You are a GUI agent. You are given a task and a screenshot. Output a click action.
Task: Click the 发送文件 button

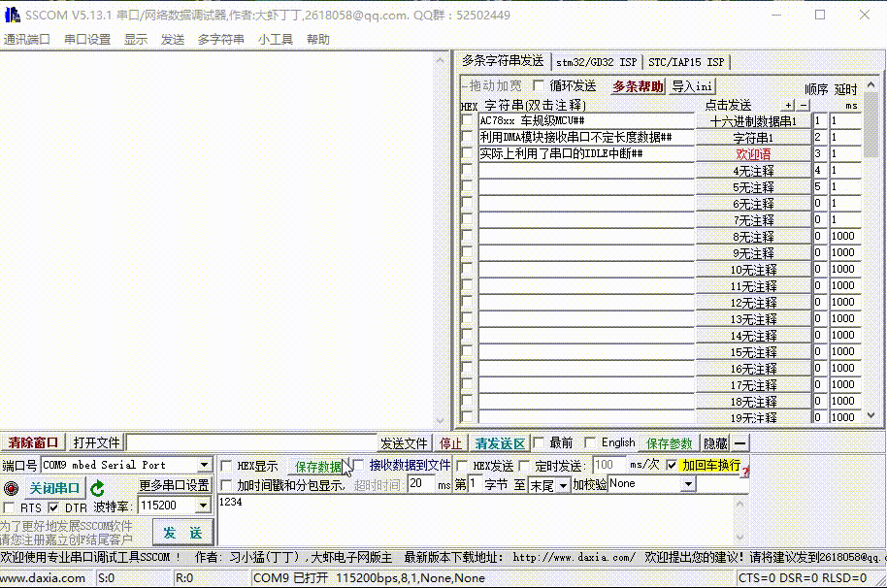click(x=404, y=443)
